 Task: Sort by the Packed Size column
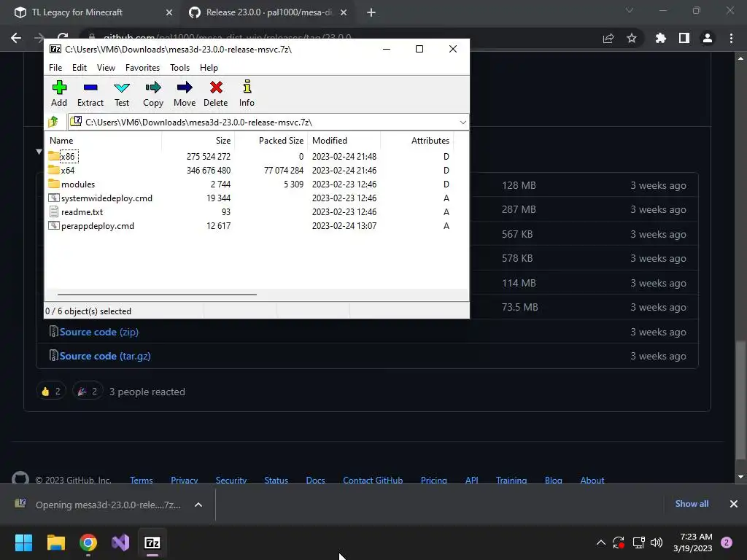click(271, 141)
